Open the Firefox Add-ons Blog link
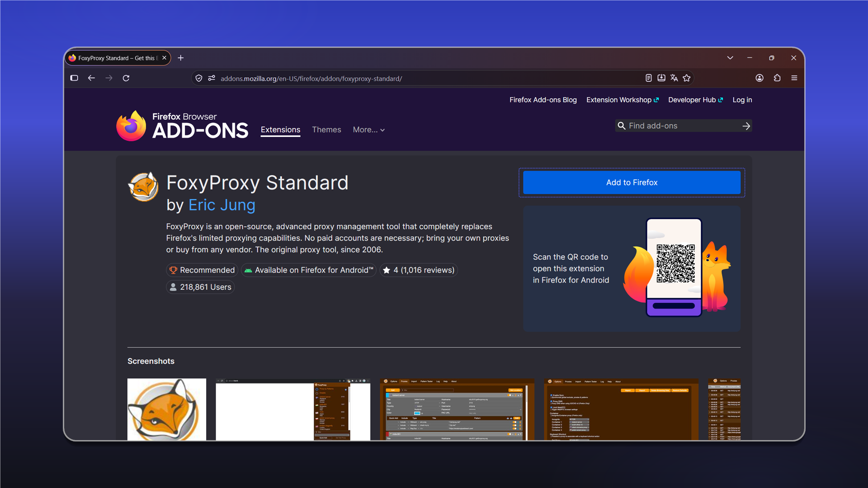The height and width of the screenshot is (488, 868). [543, 100]
